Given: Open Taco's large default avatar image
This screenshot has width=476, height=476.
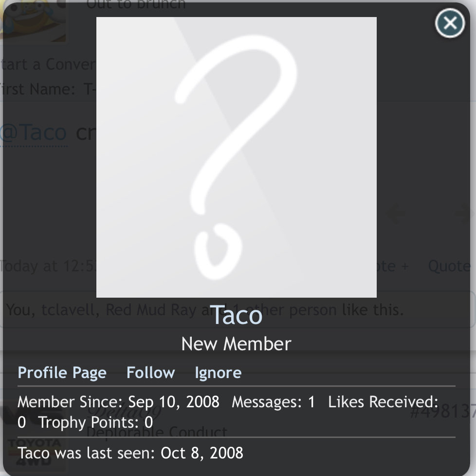Looking at the screenshot, I should coord(237,157).
